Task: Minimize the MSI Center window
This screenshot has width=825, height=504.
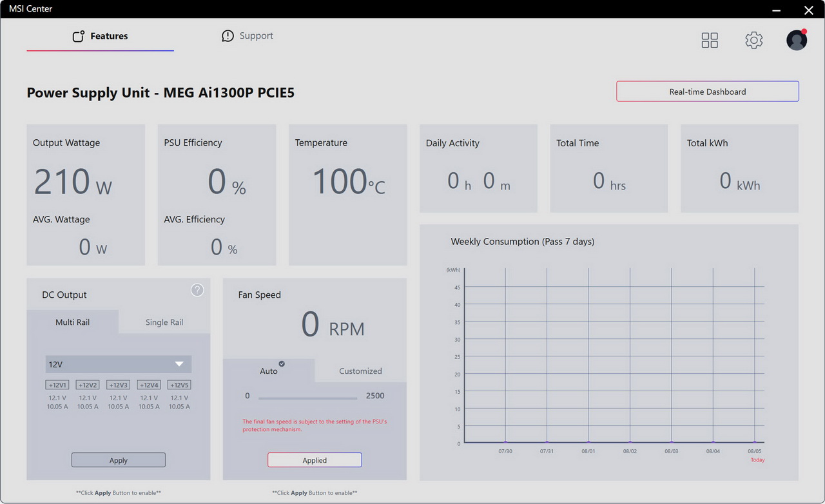Action: click(777, 10)
